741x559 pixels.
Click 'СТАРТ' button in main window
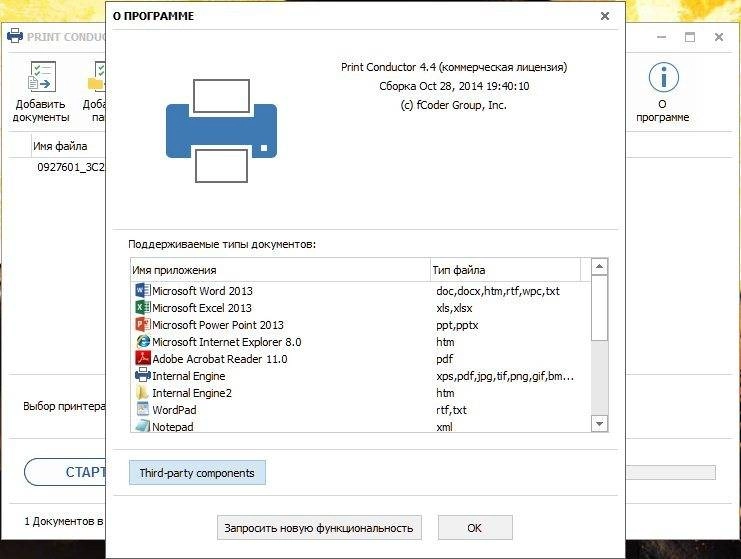point(65,472)
